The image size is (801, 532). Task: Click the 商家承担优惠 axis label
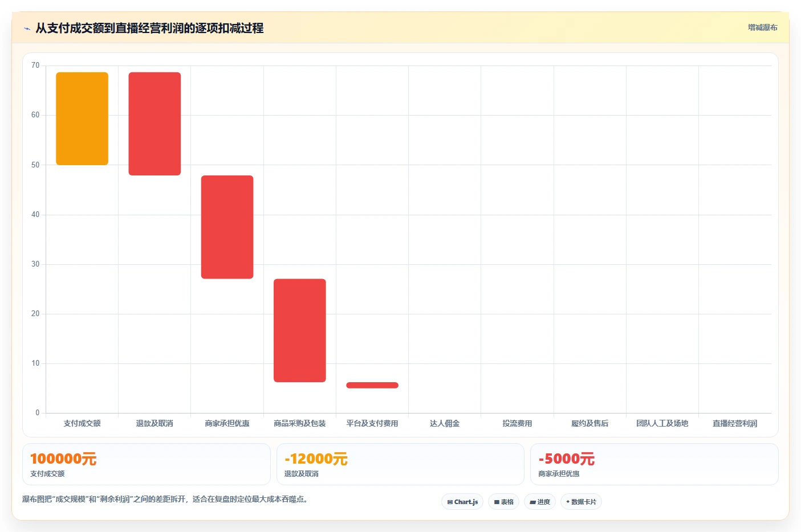pyautogui.click(x=227, y=423)
